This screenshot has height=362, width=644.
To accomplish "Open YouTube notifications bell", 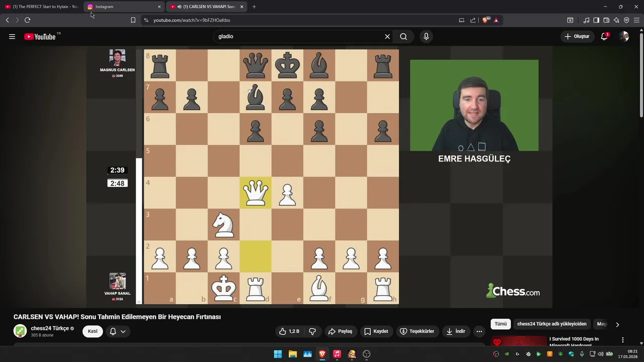I will (x=604, y=37).
